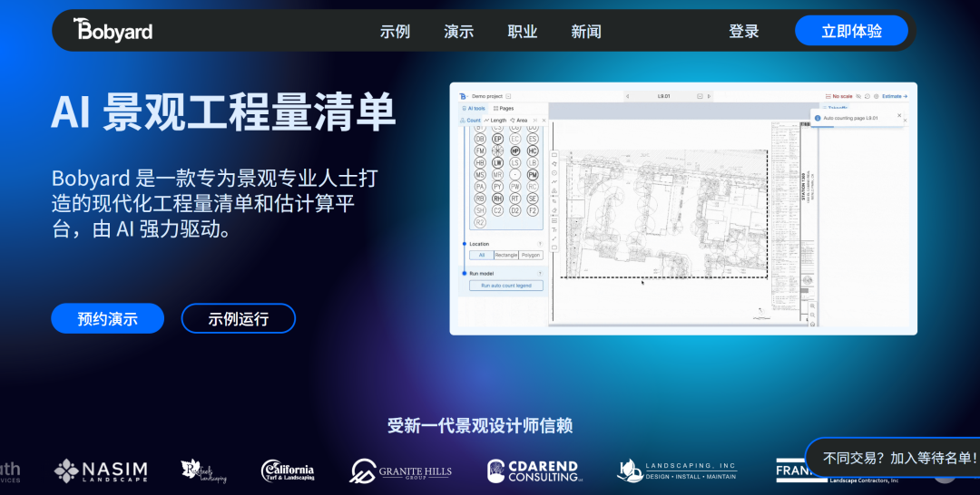Click the 受新一代景观设计师信赖 heading
Image resolution: width=980 pixels, height=495 pixels.
(480, 426)
